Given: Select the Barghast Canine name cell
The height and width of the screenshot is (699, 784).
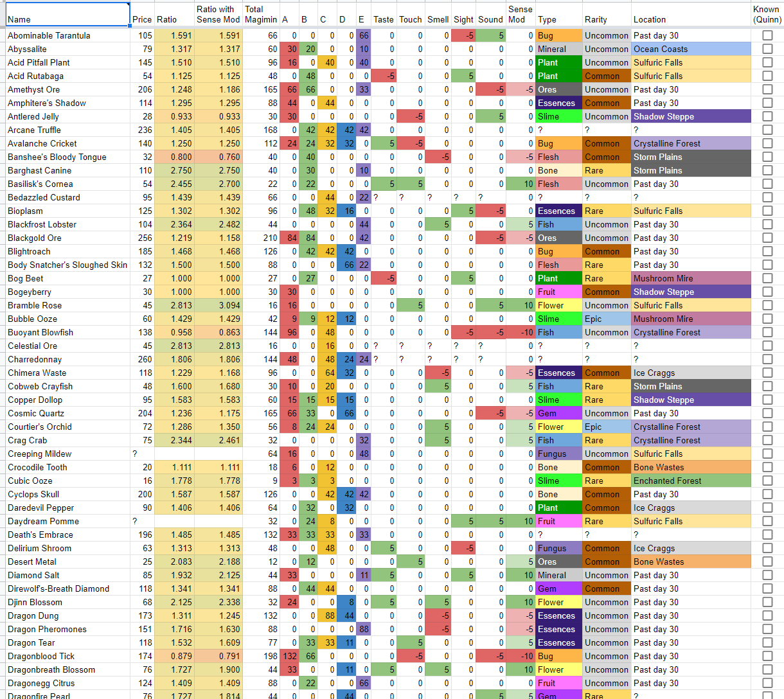Looking at the screenshot, I should pyautogui.click(x=67, y=170).
